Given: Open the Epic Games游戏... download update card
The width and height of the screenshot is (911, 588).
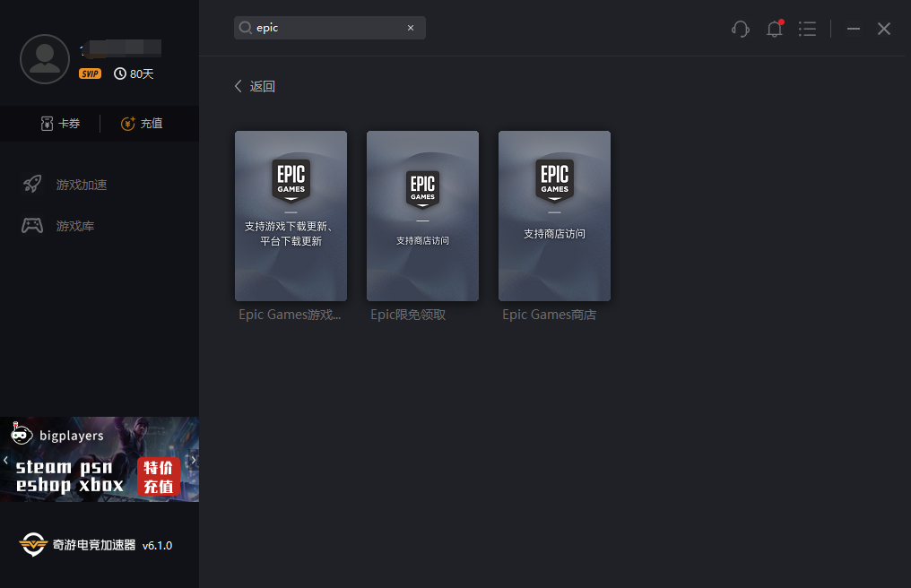Looking at the screenshot, I should [x=291, y=215].
